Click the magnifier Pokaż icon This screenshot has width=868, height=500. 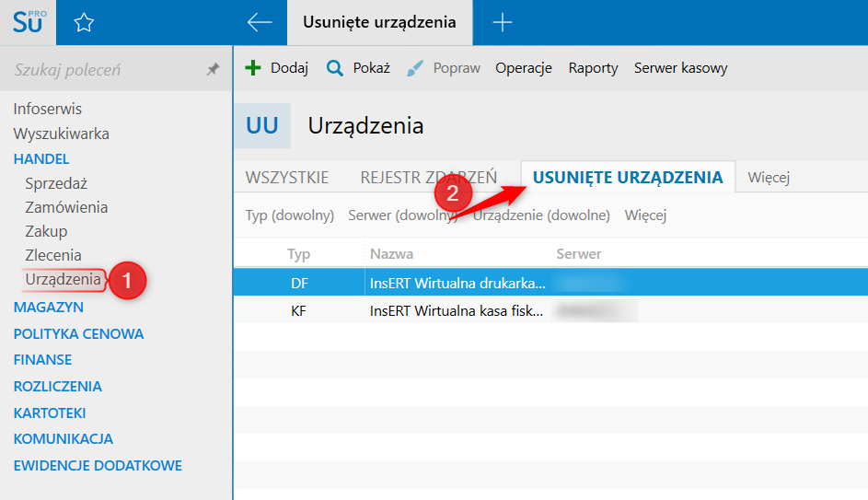(x=334, y=68)
